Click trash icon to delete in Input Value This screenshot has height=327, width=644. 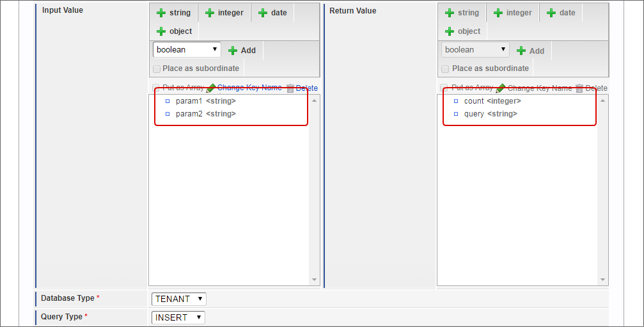coord(290,88)
